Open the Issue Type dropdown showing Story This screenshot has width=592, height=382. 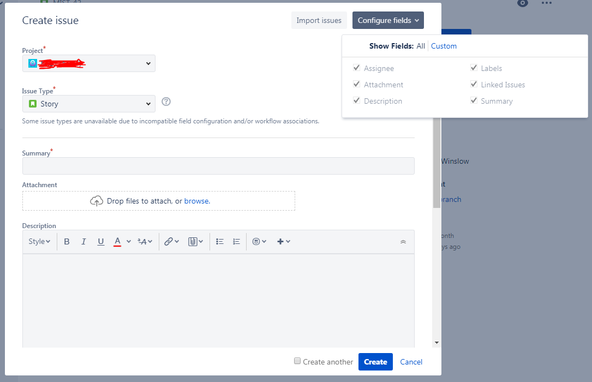click(89, 104)
